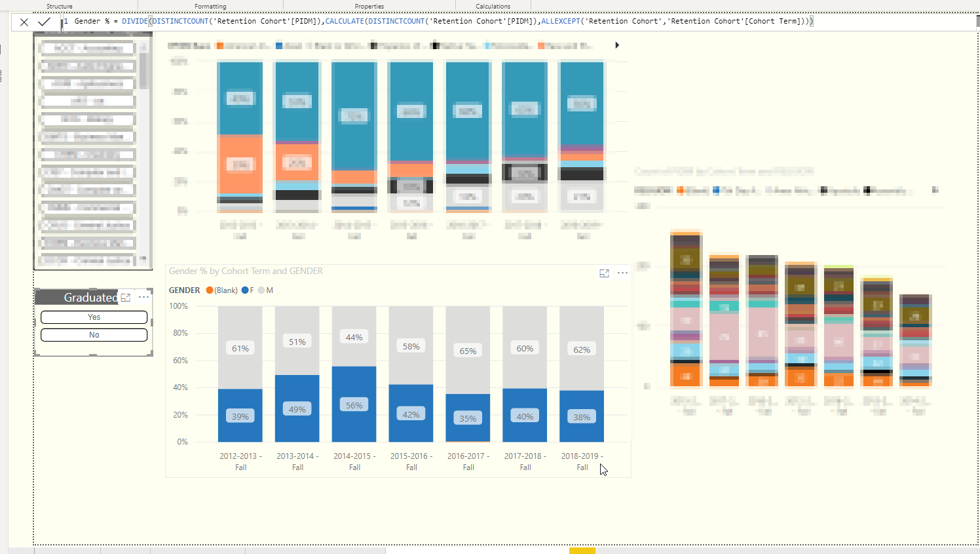This screenshot has height=554, width=980.
Task: Open More options on Gender % chart
Action: [x=622, y=273]
